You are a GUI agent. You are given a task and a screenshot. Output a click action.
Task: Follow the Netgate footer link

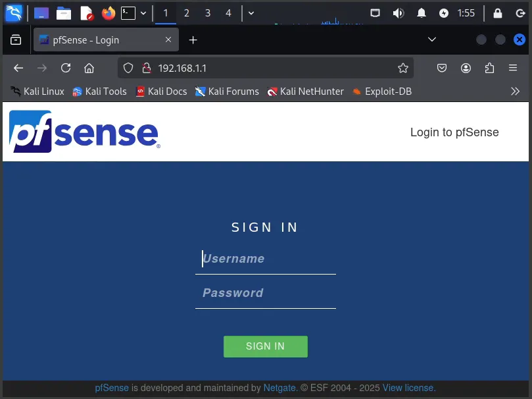(x=280, y=388)
